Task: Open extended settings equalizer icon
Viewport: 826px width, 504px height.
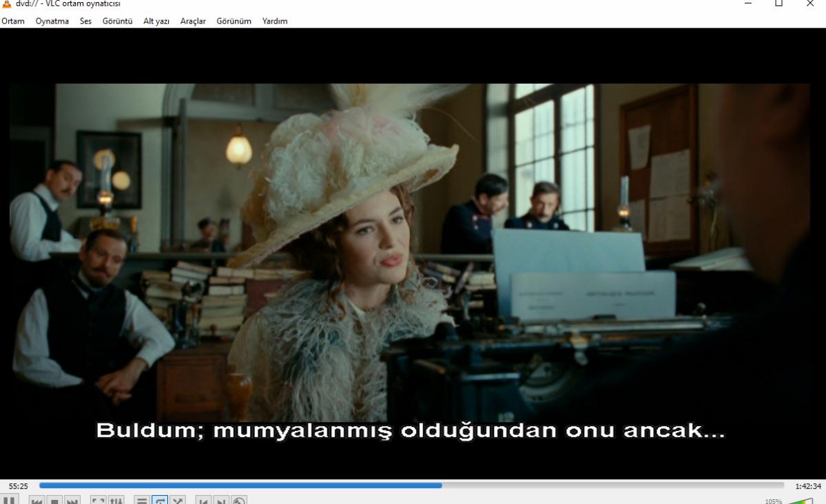Action: 116,501
